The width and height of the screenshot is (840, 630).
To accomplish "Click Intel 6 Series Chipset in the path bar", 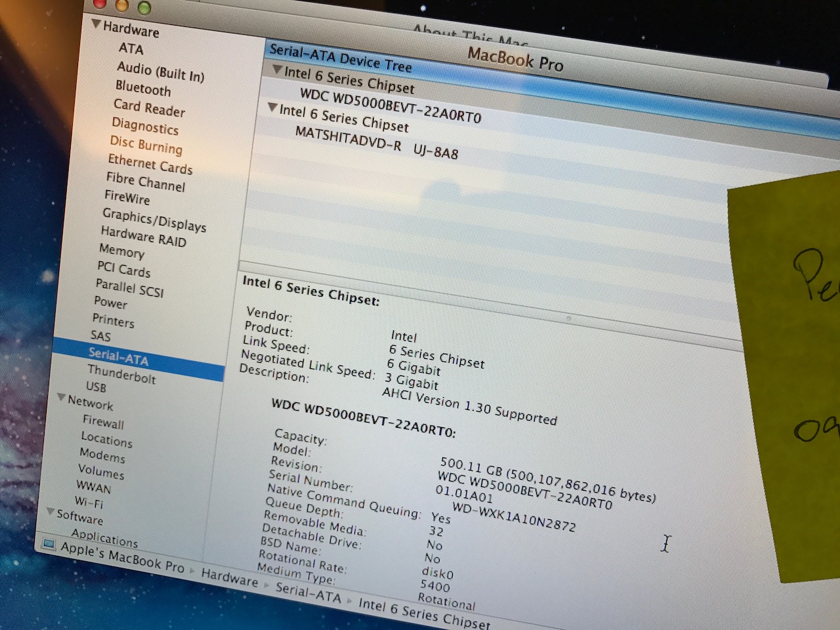I will [x=424, y=613].
